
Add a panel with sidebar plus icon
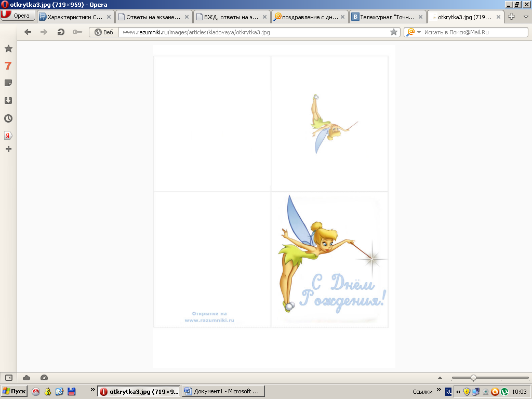click(x=8, y=149)
